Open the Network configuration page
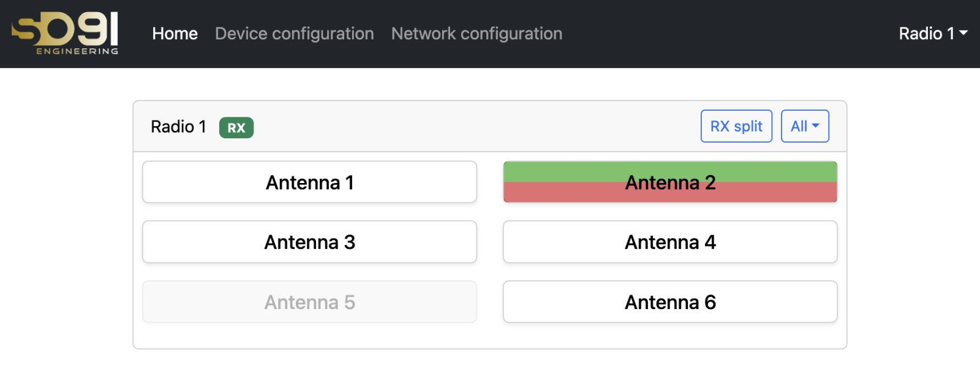 coord(477,34)
